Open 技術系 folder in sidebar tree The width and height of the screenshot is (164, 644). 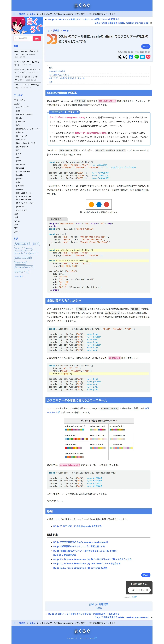(17, 103)
